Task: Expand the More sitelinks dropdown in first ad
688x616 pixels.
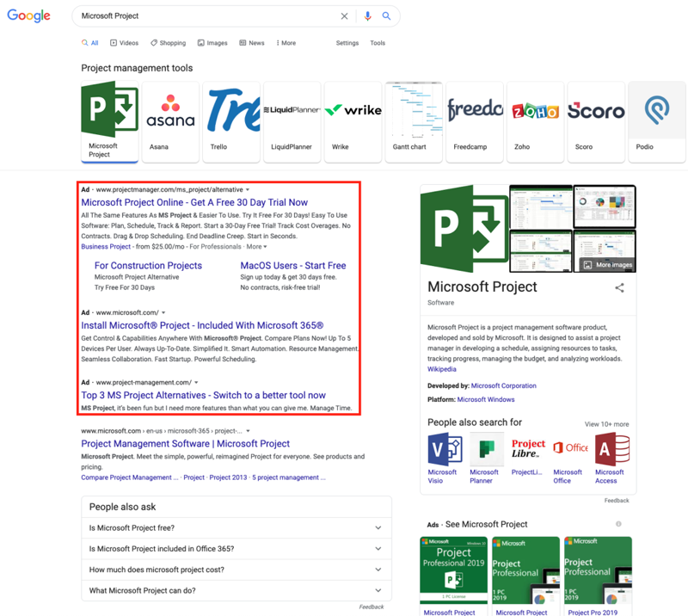Action: click(x=256, y=247)
